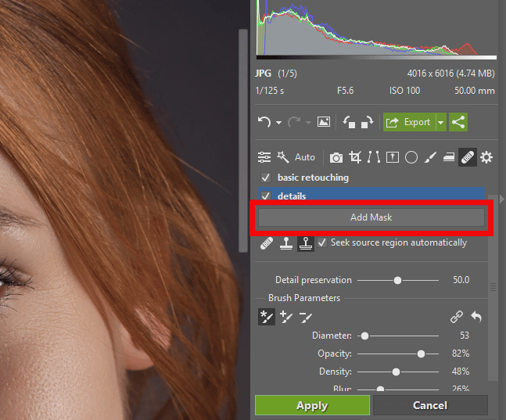Toggle Seek source region automatically

coord(322,242)
